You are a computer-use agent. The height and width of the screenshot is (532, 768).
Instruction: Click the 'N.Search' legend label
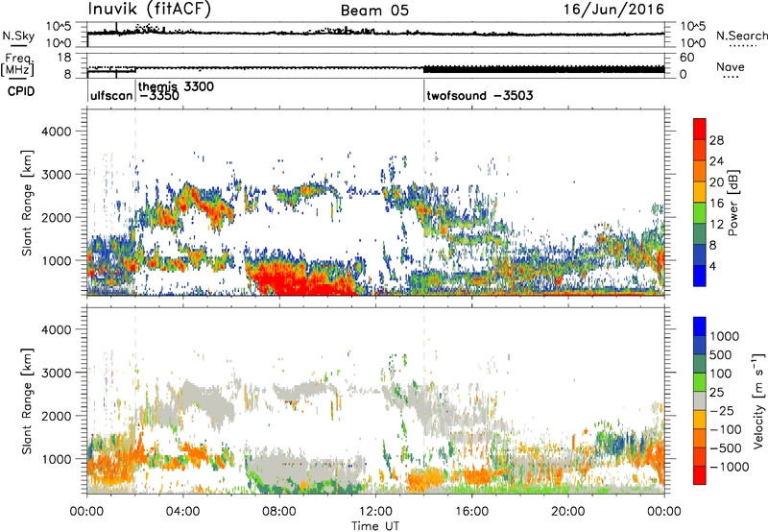741,36
